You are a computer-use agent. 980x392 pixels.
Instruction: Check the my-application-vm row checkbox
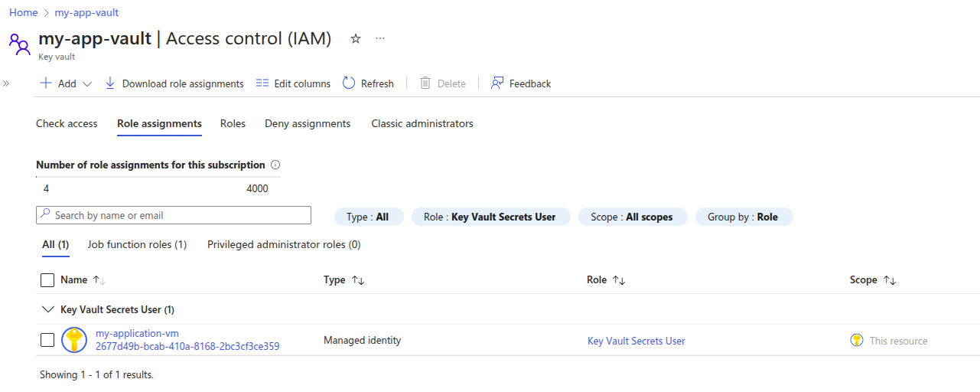click(47, 340)
